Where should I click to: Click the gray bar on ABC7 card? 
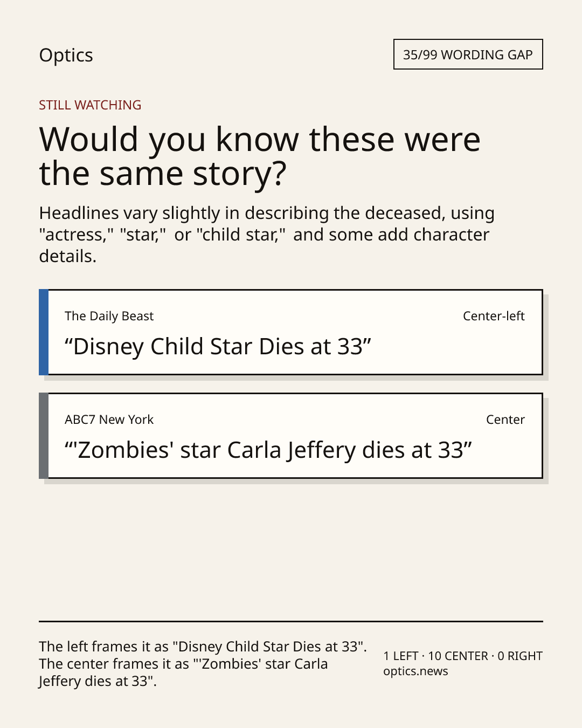click(44, 436)
